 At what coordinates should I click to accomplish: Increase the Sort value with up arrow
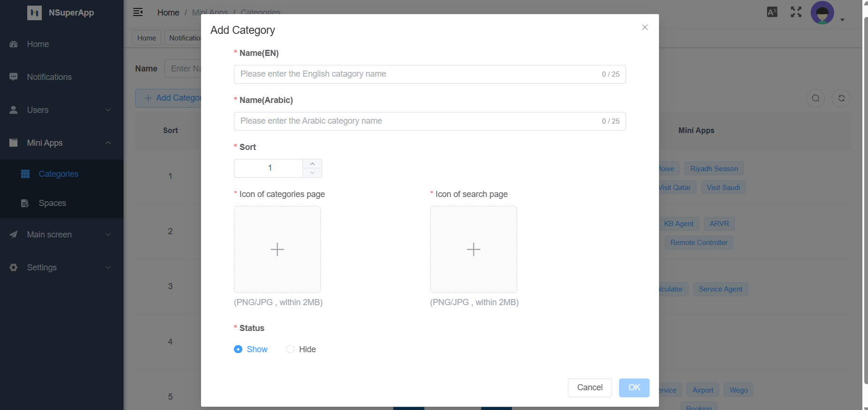[x=312, y=164]
